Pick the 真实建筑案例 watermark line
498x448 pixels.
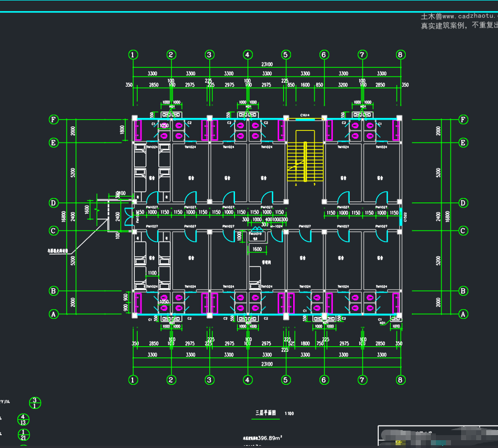coord(459,25)
